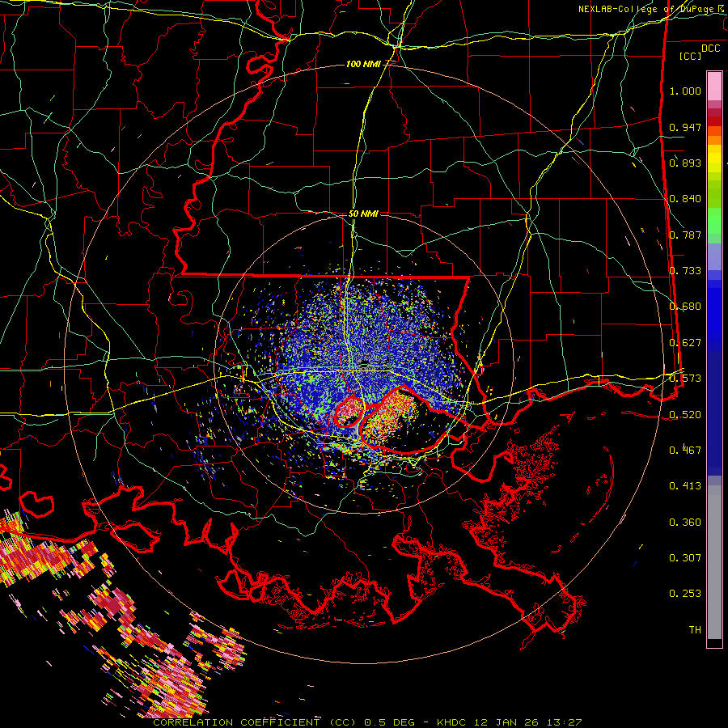The width and height of the screenshot is (728, 728).
Task: Select the 0.840 scale value
Action: [x=685, y=199]
